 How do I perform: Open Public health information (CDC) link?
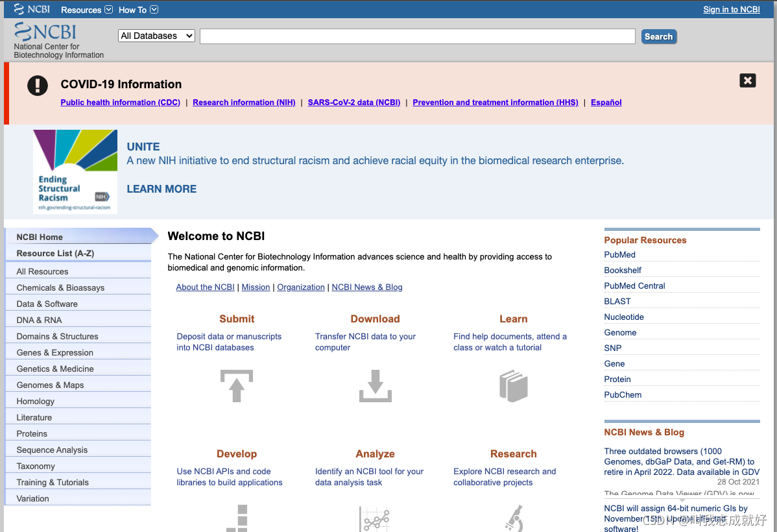click(x=121, y=102)
